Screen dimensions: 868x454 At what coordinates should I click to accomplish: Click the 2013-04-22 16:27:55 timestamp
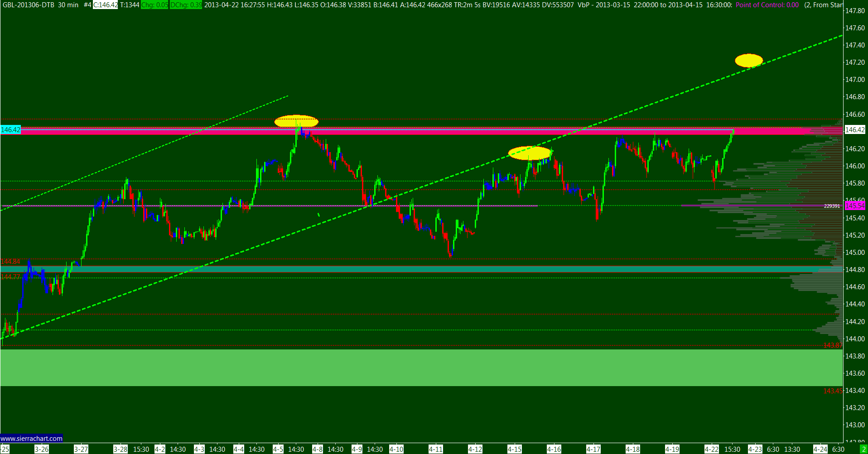235,5
